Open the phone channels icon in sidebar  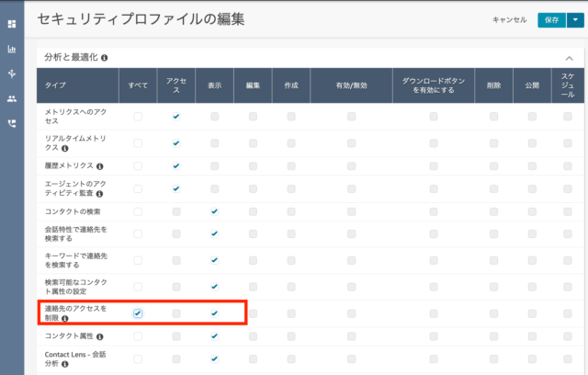tap(12, 123)
